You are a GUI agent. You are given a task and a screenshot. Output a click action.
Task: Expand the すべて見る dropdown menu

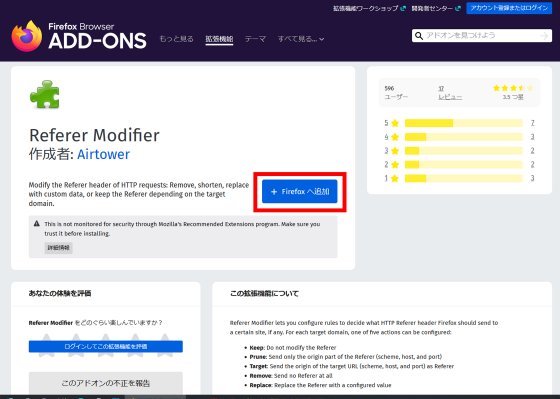[x=301, y=39]
